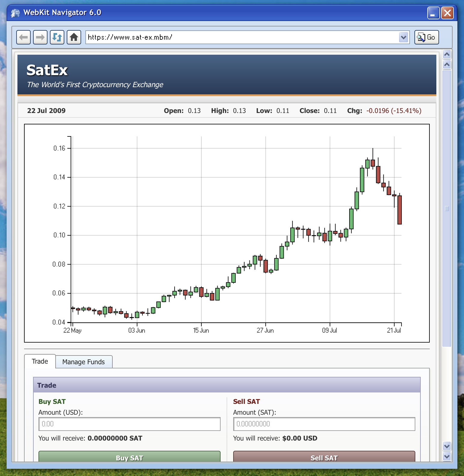Click the Sell SAT section heading

pyautogui.click(x=246, y=401)
